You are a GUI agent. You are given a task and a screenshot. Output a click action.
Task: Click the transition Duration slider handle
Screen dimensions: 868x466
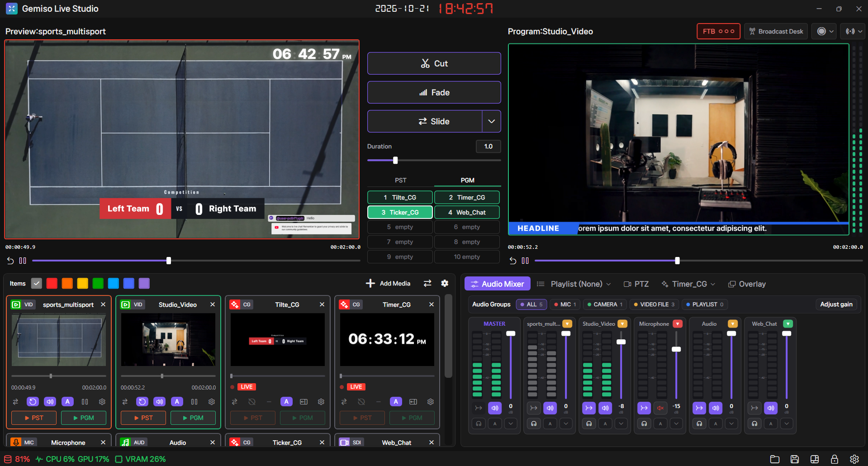(395, 160)
